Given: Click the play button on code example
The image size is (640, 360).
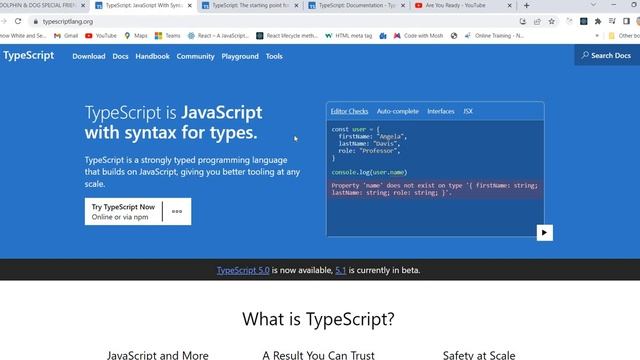Looking at the screenshot, I should (x=544, y=233).
